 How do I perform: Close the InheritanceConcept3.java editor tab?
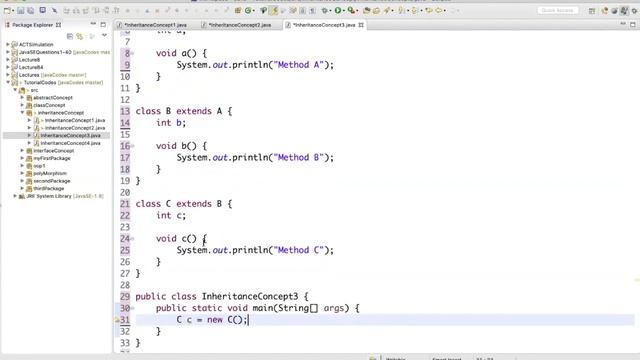click(x=361, y=25)
